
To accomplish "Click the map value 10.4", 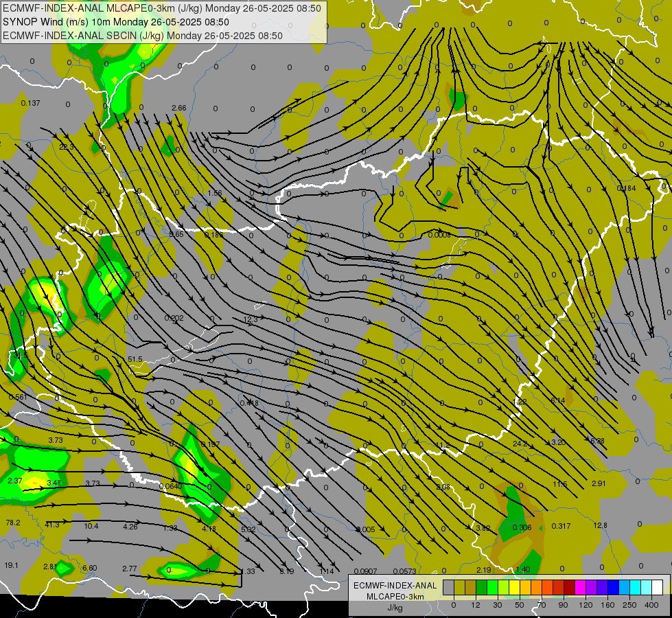I will [91, 526].
